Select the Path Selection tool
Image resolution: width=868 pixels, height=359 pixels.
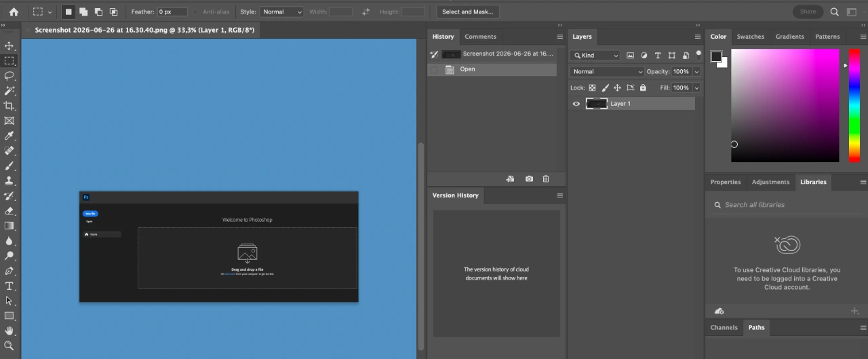[x=9, y=301]
